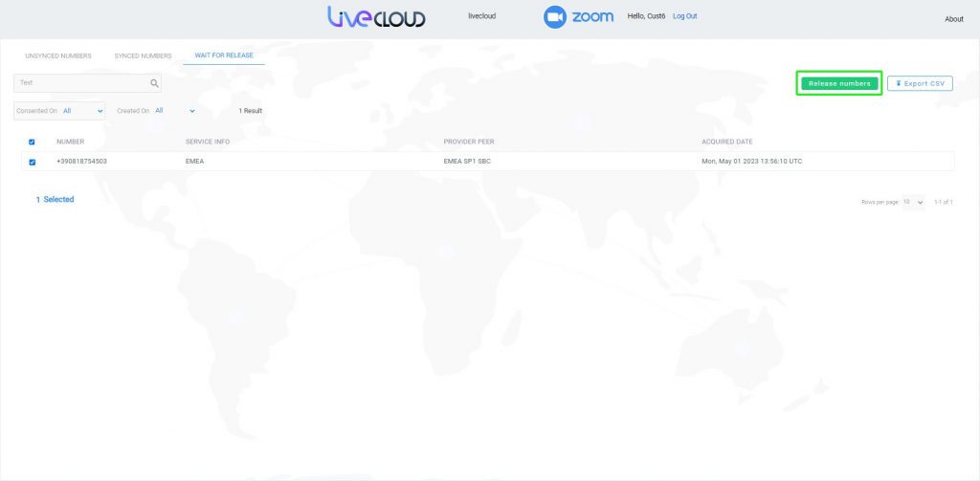The width and height of the screenshot is (980, 481).
Task: Focus the Text search input field
Action: point(81,83)
